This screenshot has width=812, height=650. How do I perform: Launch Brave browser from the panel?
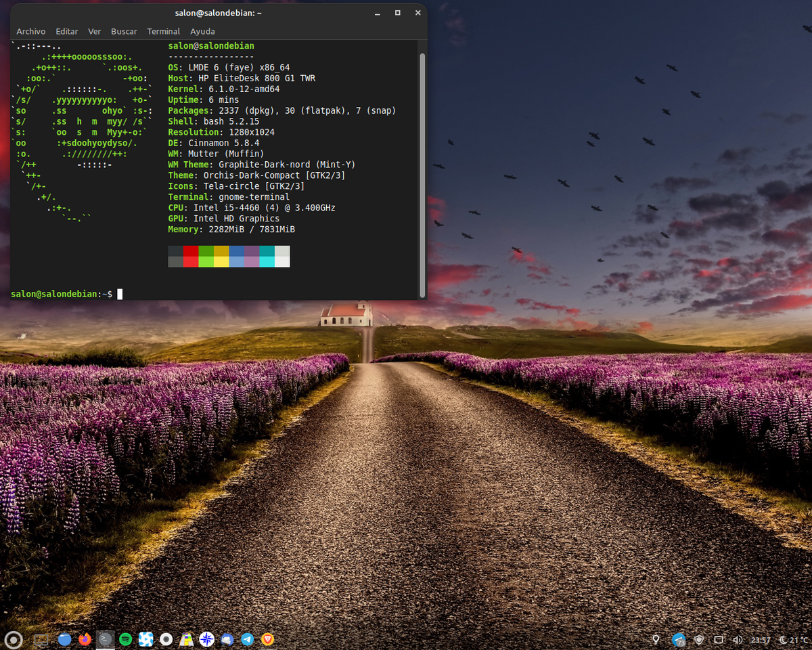click(x=268, y=638)
